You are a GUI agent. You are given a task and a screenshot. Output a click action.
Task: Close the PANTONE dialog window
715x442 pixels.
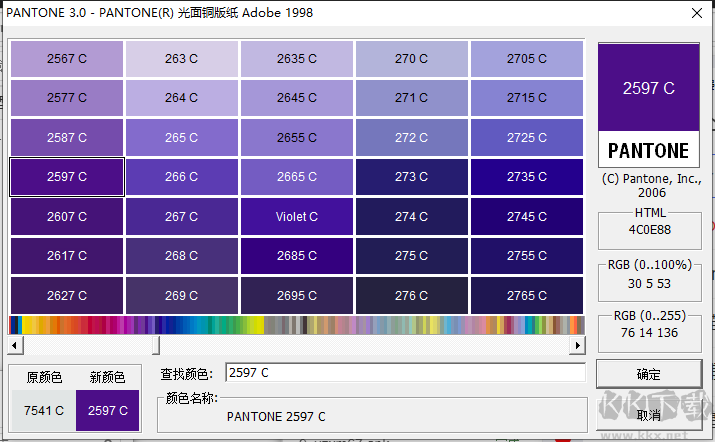[697, 13]
